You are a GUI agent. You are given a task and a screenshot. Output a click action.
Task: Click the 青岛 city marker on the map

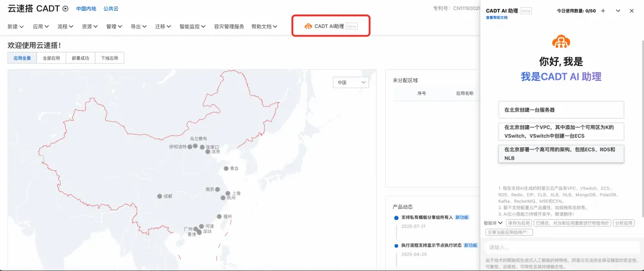click(x=226, y=168)
